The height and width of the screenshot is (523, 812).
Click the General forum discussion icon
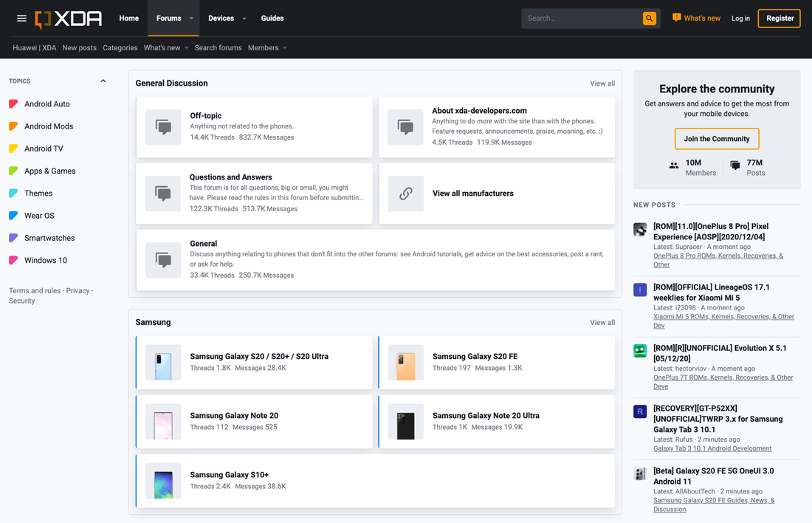(x=163, y=260)
